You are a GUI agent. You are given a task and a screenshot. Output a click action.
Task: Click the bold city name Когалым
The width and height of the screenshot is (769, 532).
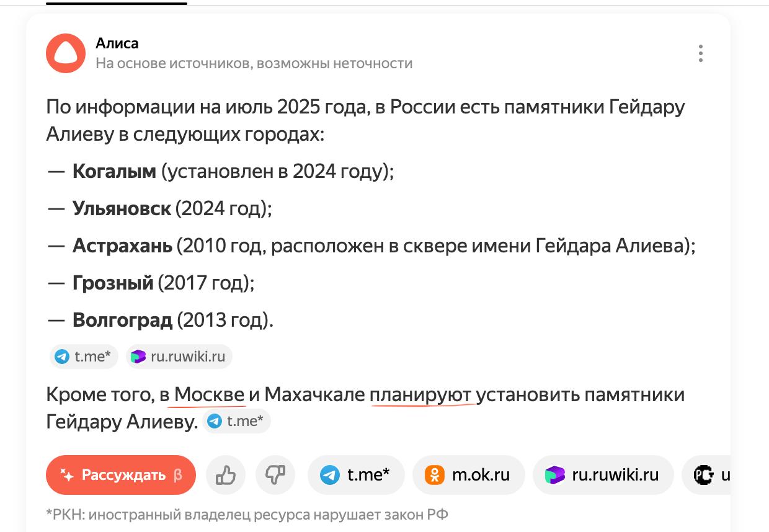[x=115, y=172]
